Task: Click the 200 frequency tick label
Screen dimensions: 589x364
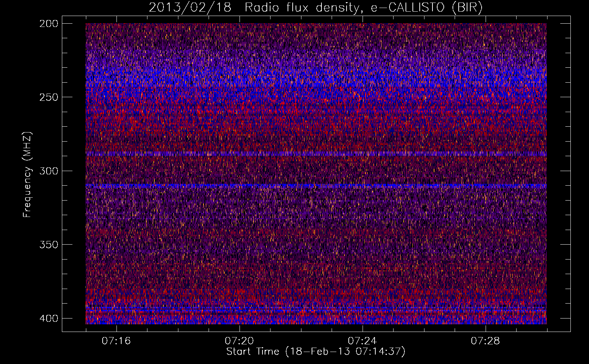Action: click(x=48, y=24)
